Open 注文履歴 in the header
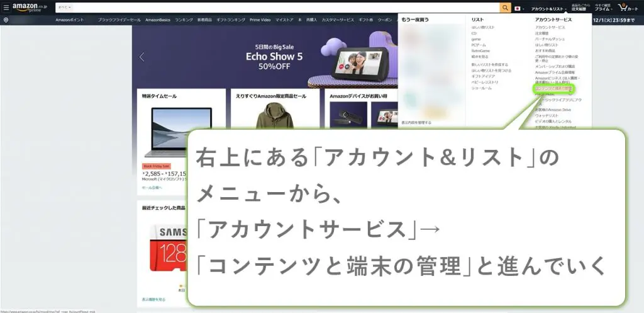 tap(579, 8)
